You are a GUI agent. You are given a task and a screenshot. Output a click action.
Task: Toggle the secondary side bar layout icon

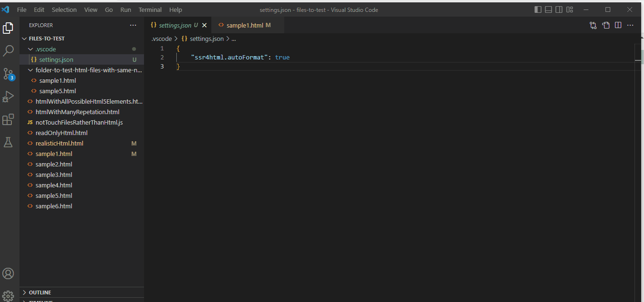point(559,10)
